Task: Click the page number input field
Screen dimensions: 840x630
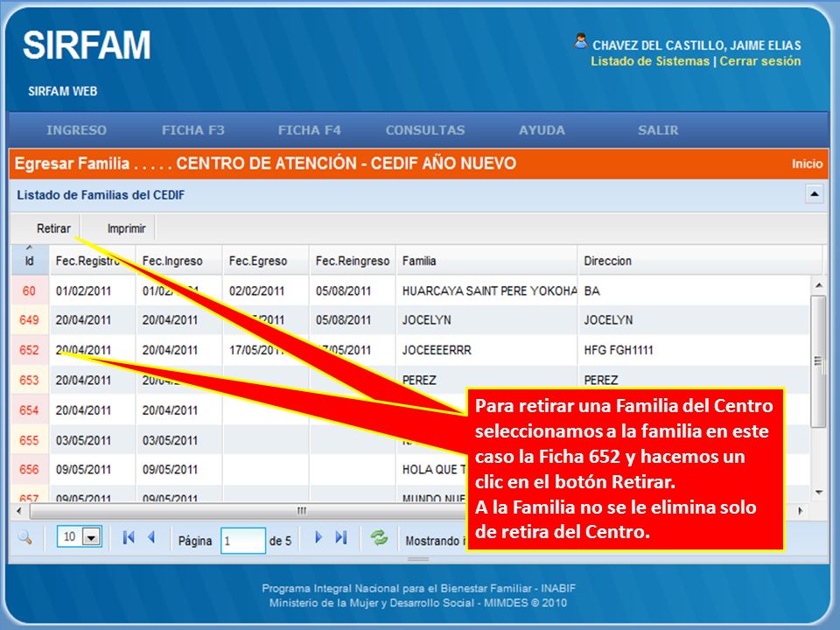Action: click(x=243, y=540)
